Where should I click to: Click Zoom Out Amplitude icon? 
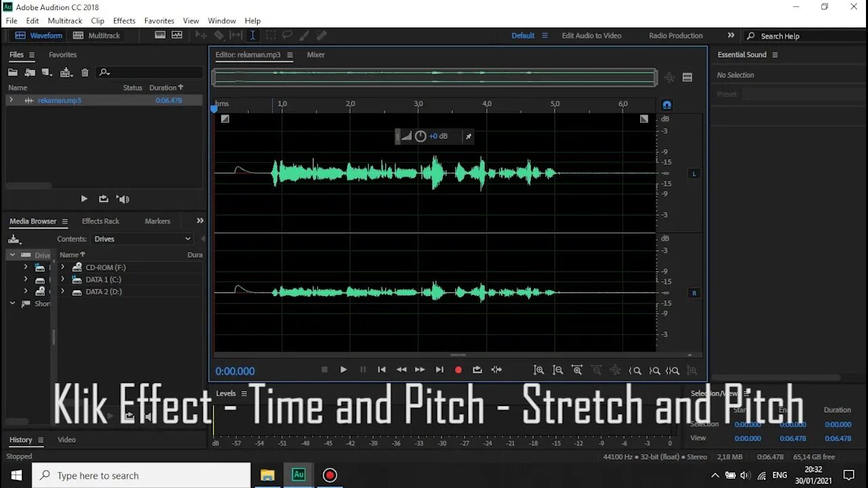557,370
